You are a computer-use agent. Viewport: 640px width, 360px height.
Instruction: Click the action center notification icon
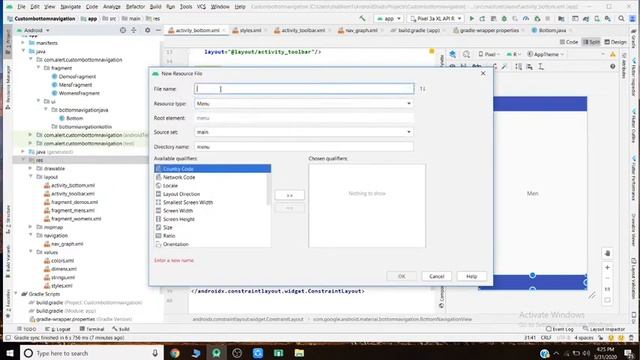click(x=629, y=353)
